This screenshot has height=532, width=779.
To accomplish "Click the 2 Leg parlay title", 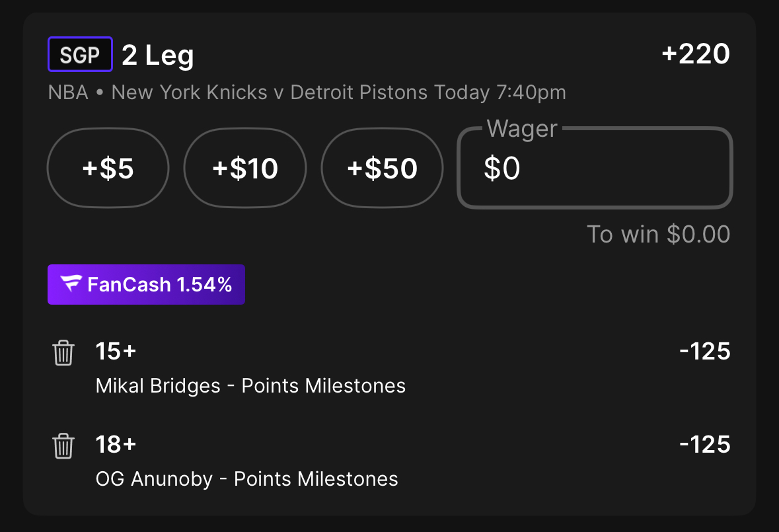I will click(x=158, y=56).
